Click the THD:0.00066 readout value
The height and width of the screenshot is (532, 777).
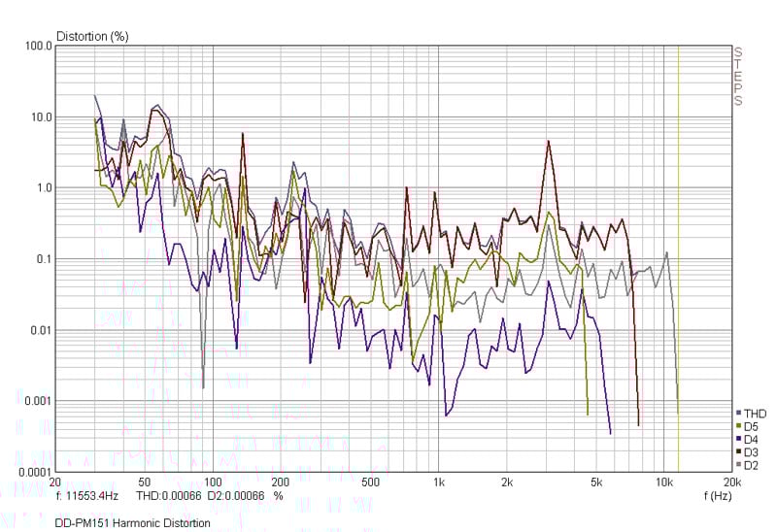point(170,495)
